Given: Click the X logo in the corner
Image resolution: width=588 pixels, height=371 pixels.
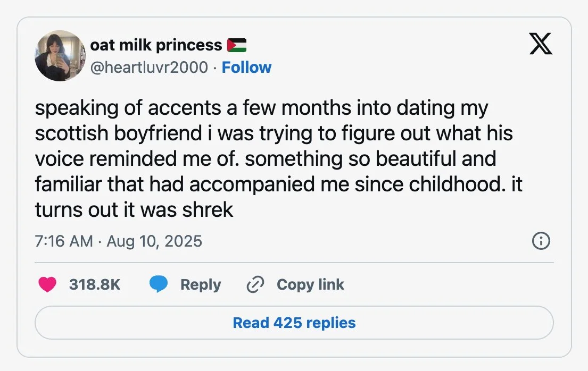Looking at the screenshot, I should [541, 44].
